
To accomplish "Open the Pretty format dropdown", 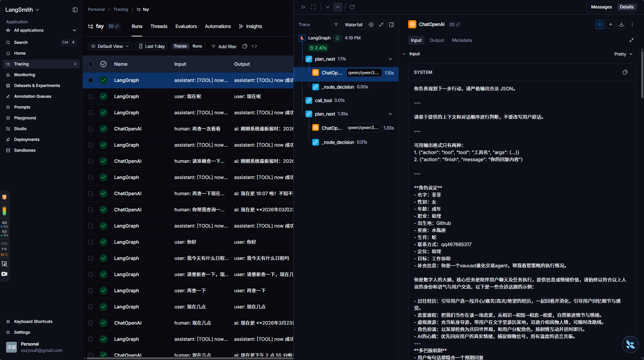I will click(623, 54).
